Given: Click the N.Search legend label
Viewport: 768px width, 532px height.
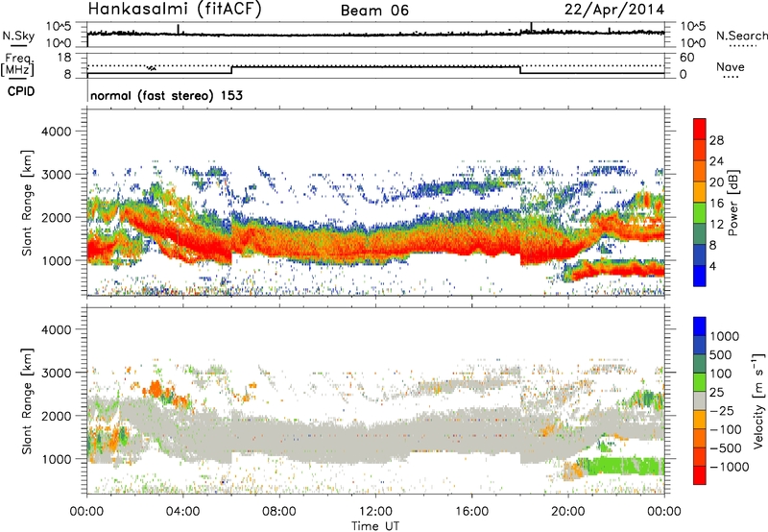Looking at the screenshot, I should (x=742, y=36).
